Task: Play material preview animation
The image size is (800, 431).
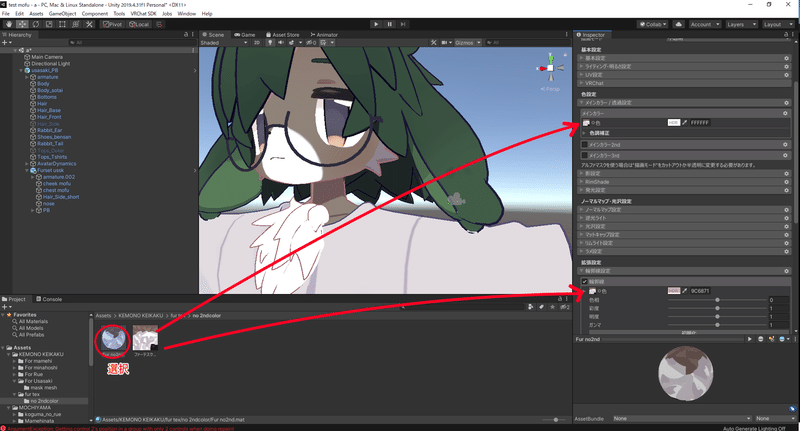Action: tap(749, 339)
